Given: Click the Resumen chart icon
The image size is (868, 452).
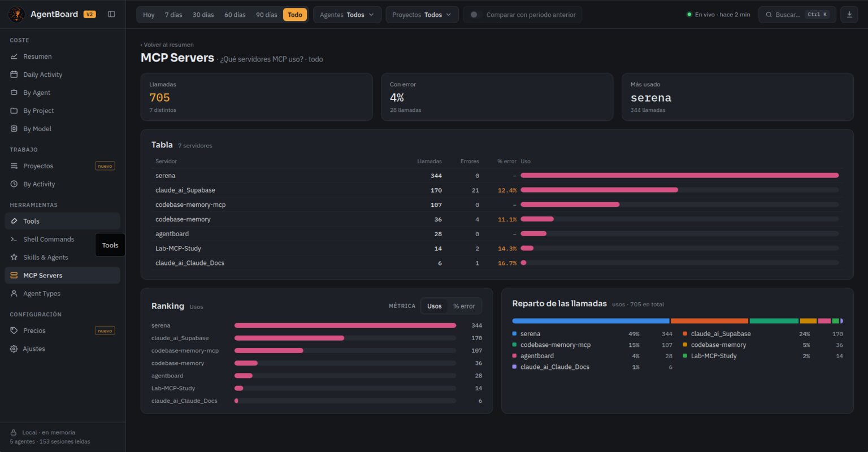Looking at the screenshot, I should 14,56.
